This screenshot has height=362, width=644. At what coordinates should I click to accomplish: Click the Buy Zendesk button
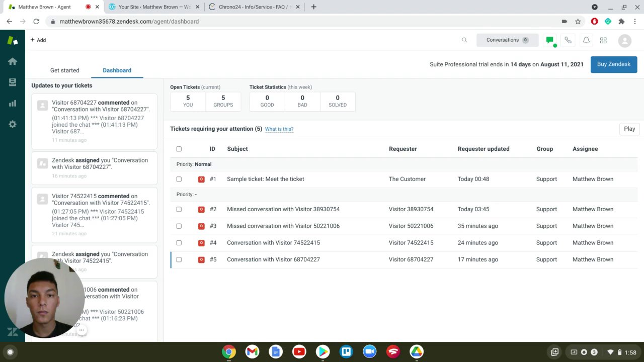(x=614, y=64)
